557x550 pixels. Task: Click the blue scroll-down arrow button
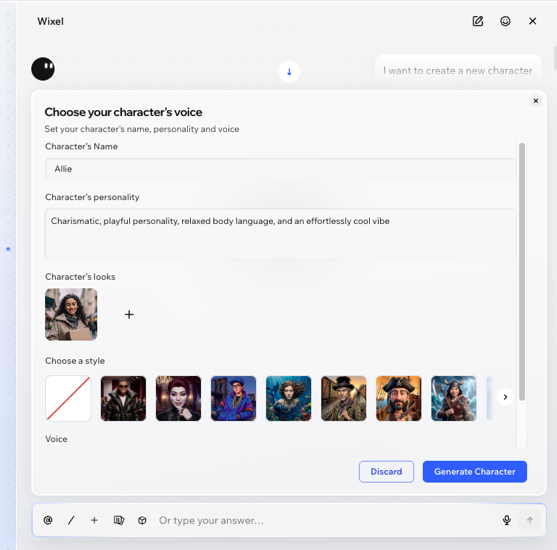(x=289, y=72)
